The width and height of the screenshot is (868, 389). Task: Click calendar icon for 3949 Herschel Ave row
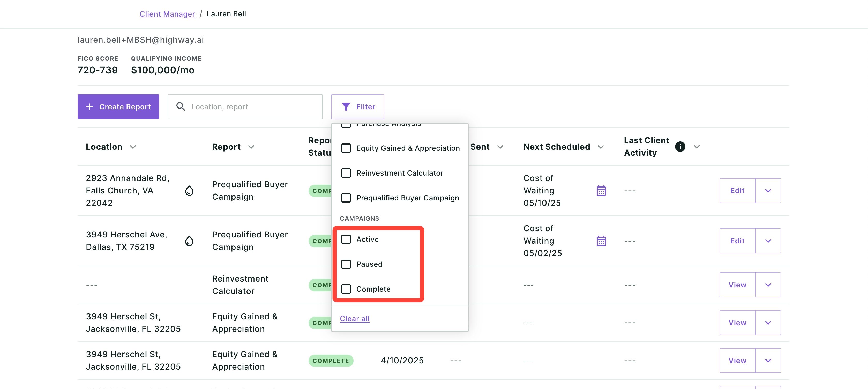click(601, 241)
